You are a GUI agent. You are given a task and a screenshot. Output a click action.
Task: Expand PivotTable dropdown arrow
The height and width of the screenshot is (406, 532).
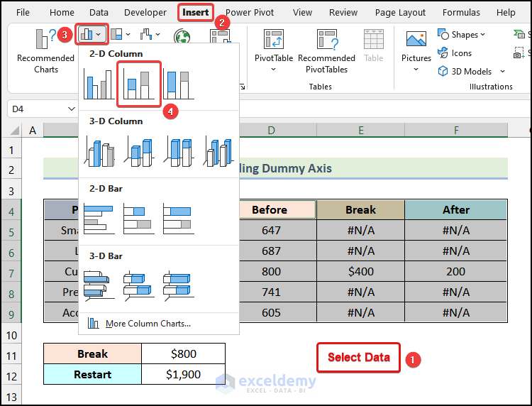[274, 70]
